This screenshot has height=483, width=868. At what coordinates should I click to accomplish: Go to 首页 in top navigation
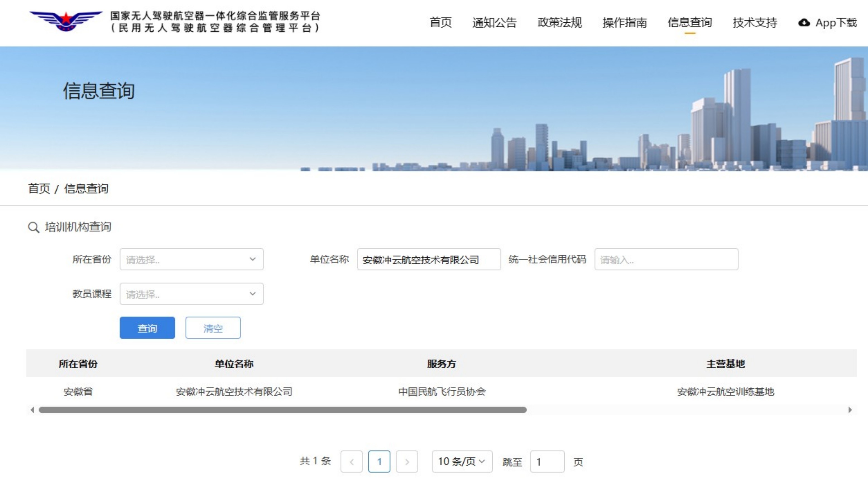tap(440, 23)
